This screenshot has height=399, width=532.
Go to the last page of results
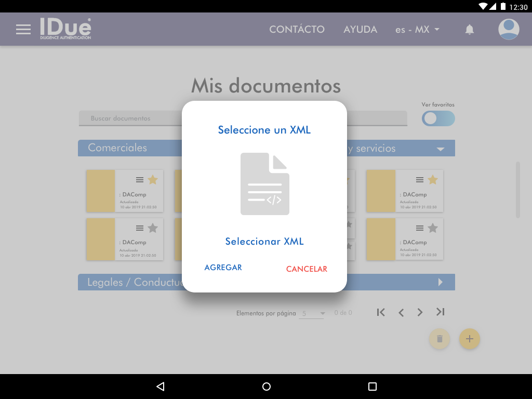click(441, 312)
